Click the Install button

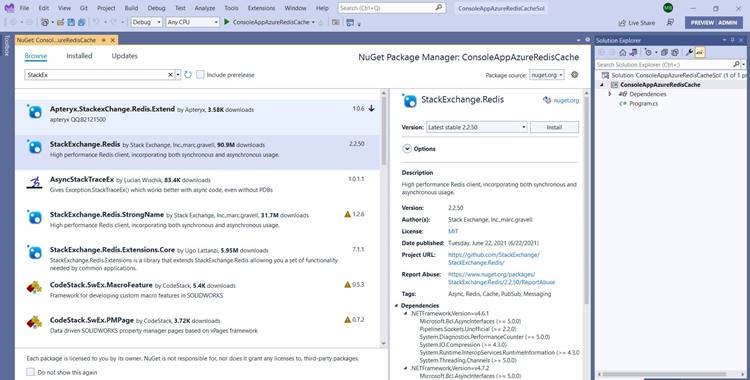click(x=554, y=127)
